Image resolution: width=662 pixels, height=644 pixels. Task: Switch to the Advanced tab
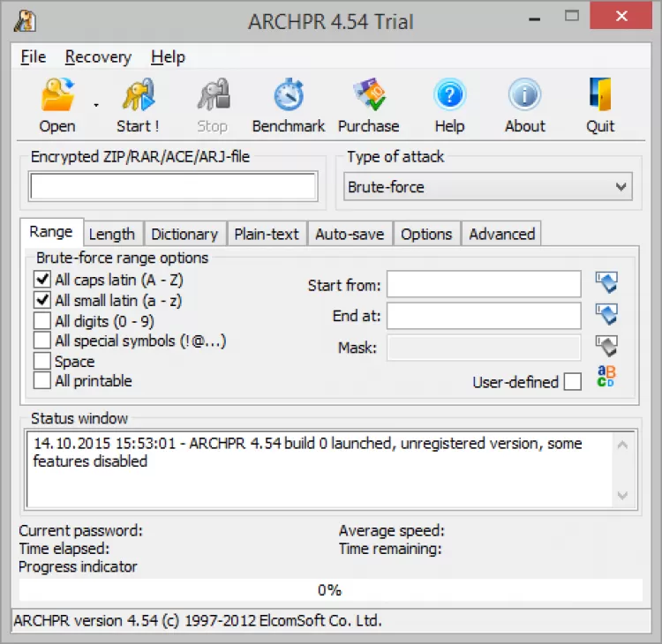(502, 234)
